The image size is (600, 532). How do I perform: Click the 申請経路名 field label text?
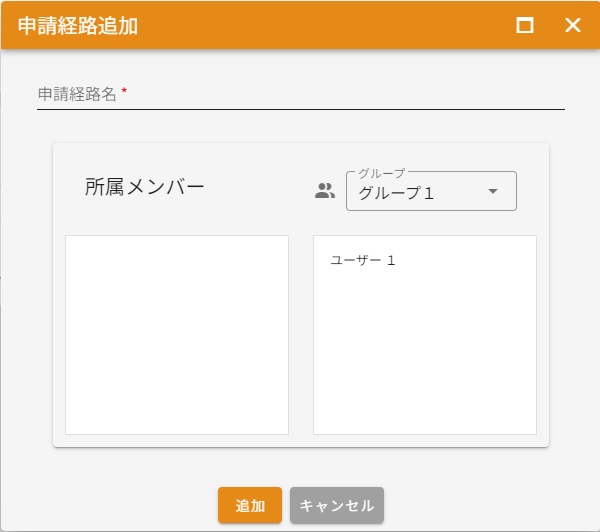[77, 94]
